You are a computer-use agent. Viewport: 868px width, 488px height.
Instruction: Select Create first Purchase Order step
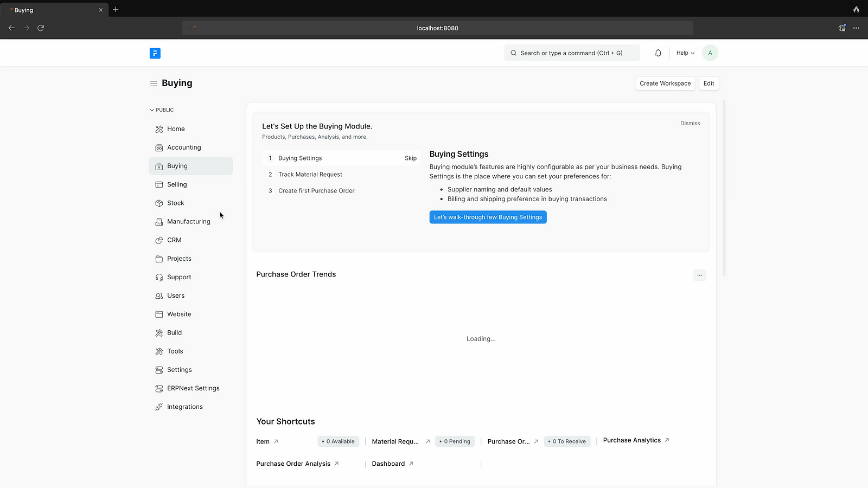pyautogui.click(x=316, y=191)
